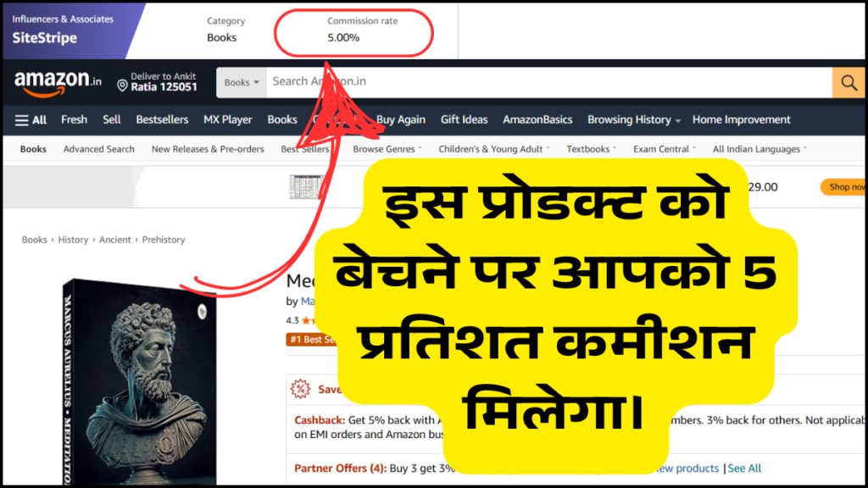The image size is (868, 488).
Task: Click the SiteStripe label
Action: point(45,37)
